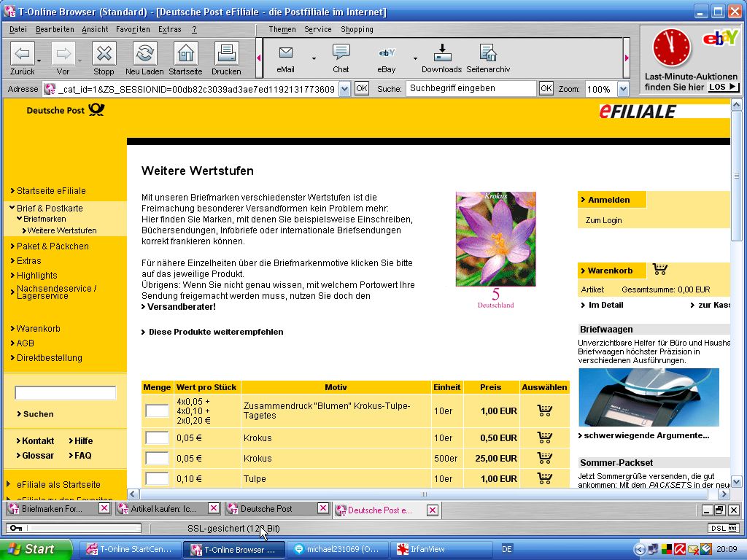Reload page with Neu Laden icon
This screenshot has width=747, height=560.
[x=144, y=54]
